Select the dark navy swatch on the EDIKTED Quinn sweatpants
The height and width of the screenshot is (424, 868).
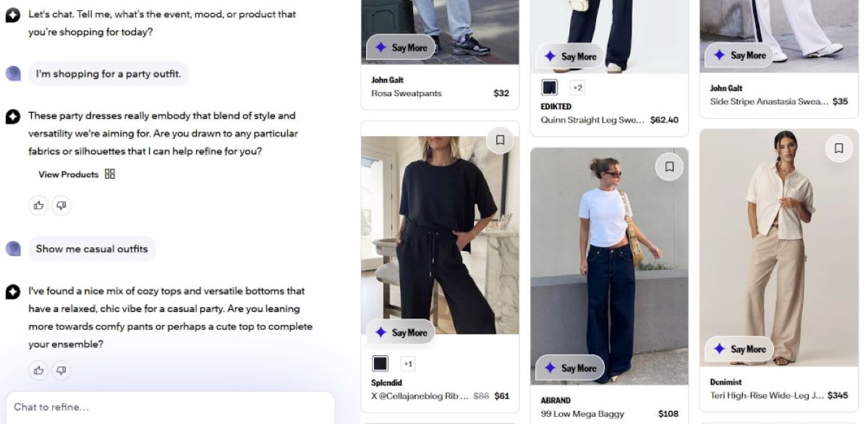point(550,88)
